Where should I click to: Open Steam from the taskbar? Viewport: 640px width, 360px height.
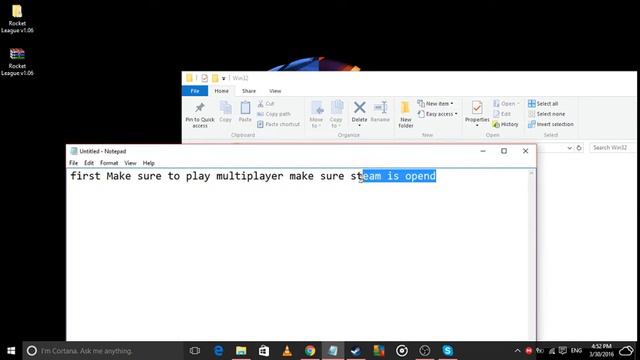point(356,351)
